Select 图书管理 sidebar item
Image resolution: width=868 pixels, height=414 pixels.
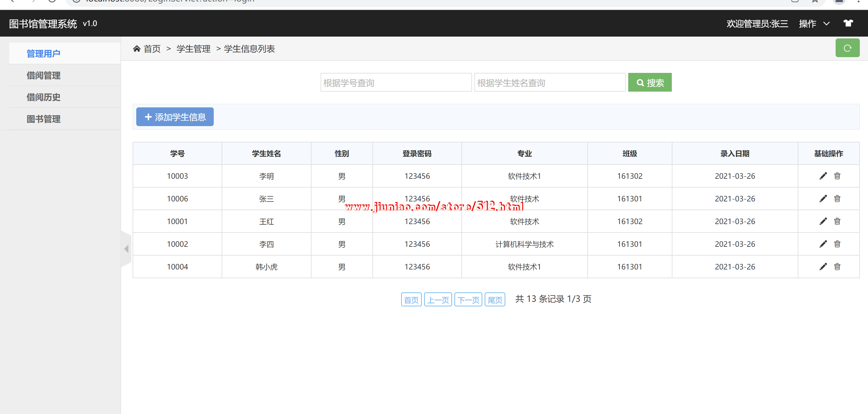[x=44, y=119]
